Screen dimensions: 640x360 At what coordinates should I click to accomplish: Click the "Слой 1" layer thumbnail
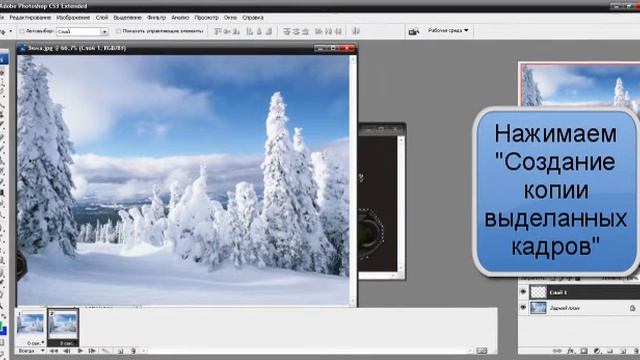[538, 292]
